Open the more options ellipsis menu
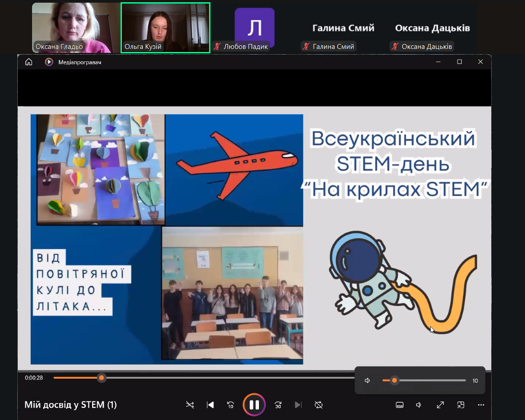This screenshot has width=525, height=420. [x=481, y=404]
